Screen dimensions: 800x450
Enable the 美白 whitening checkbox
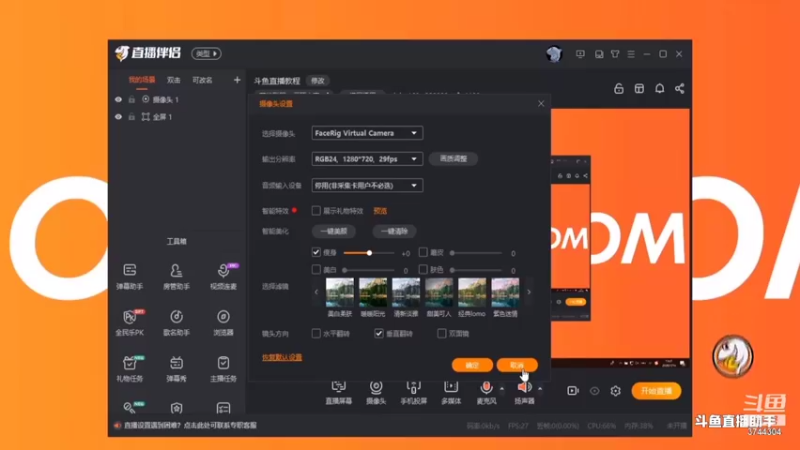point(316,269)
